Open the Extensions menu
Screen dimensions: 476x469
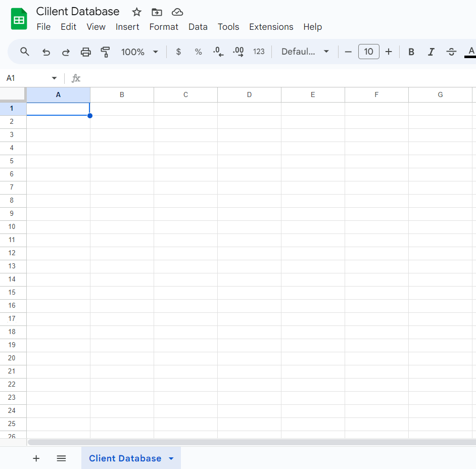coord(271,27)
